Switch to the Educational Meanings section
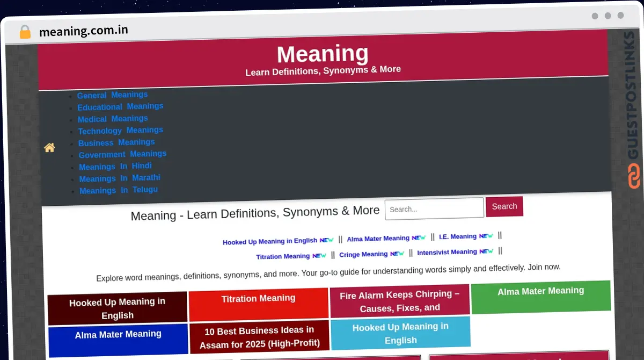 click(x=120, y=106)
